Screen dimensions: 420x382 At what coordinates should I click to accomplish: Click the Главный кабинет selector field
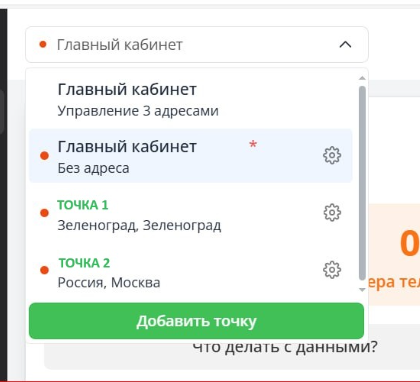coord(197,44)
